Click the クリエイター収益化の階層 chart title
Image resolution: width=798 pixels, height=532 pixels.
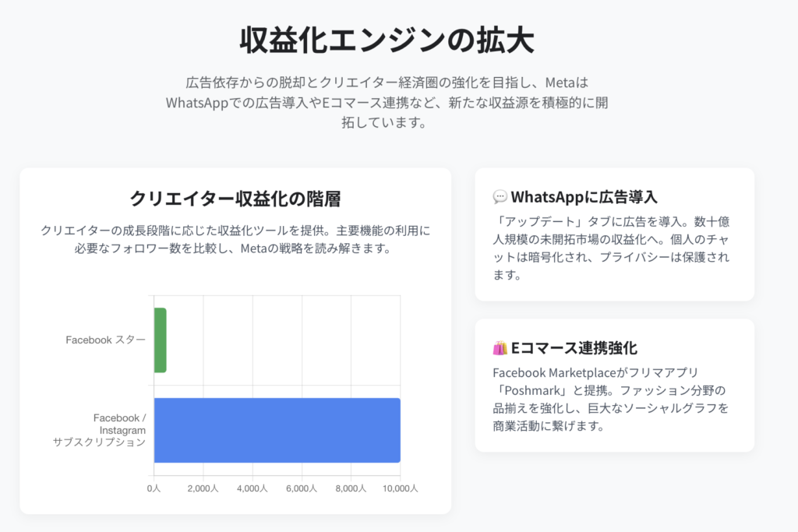pos(235,199)
